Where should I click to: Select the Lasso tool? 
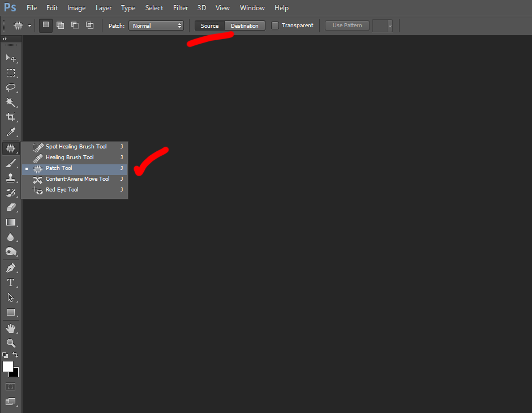coord(11,88)
